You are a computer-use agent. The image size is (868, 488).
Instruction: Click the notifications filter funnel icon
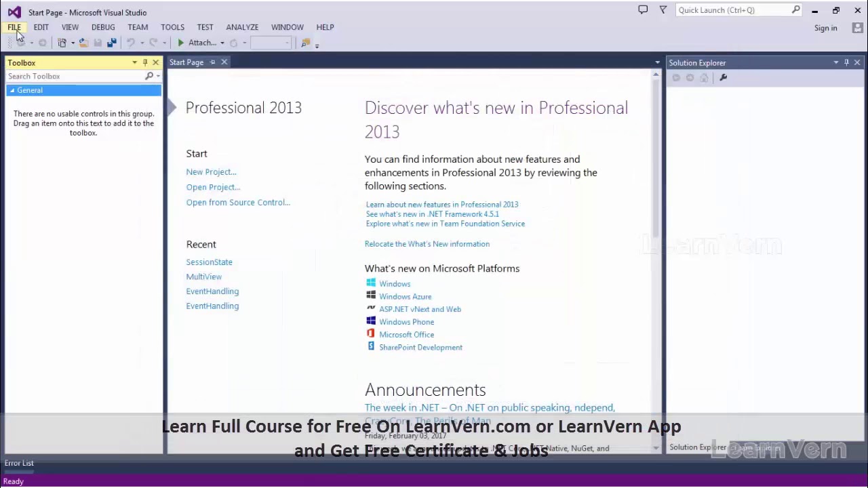[663, 10]
